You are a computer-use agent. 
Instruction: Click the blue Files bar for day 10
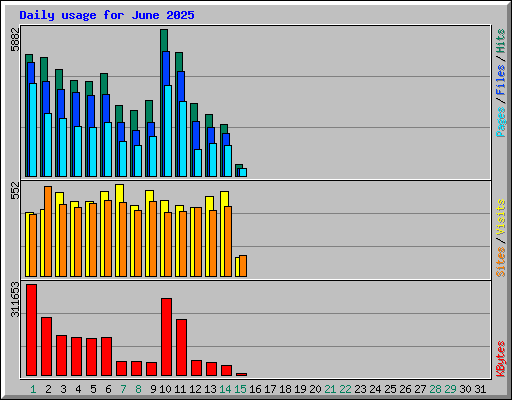[x=166, y=68]
